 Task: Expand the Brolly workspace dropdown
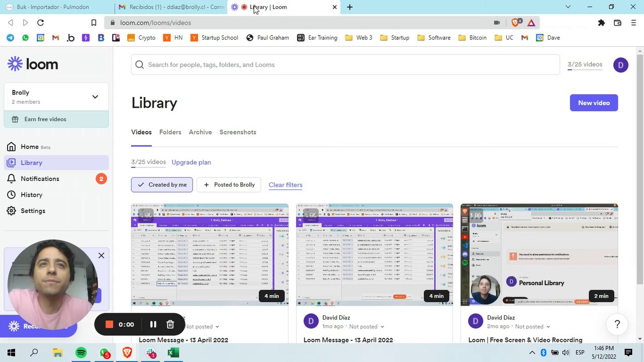coord(56,97)
